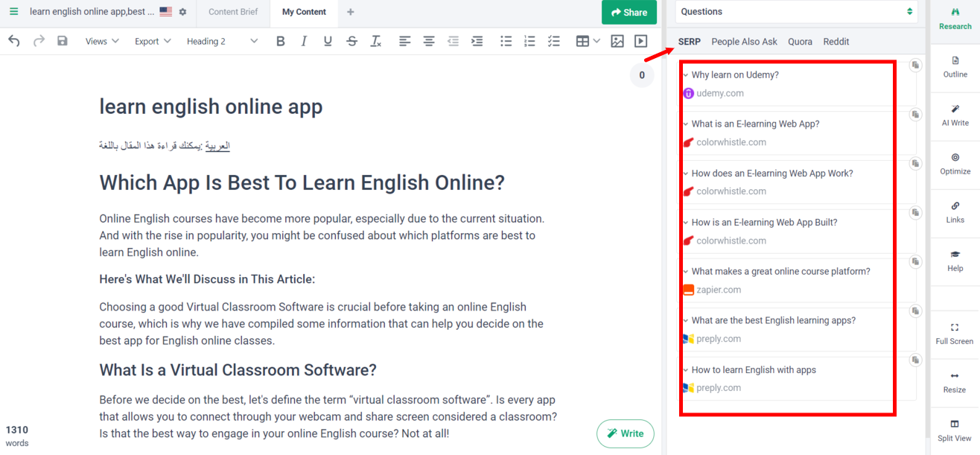Insert a table into the document
Image resolution: width=980 pixels, height=455 pixels.
pos(582,41)
